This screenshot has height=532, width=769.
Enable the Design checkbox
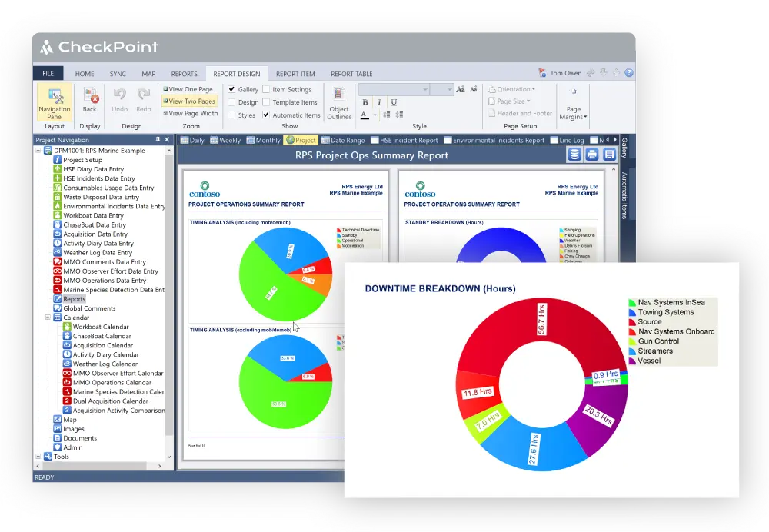231,102
